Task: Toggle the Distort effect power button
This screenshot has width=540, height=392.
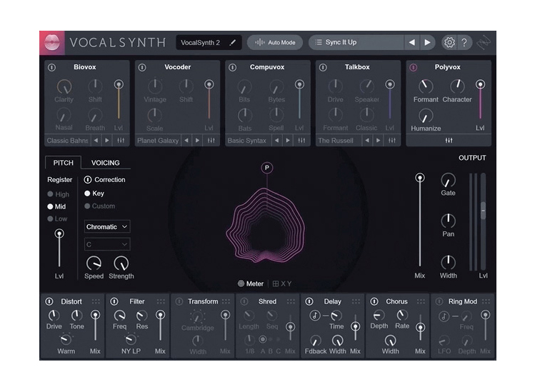Action: point(49,302)
